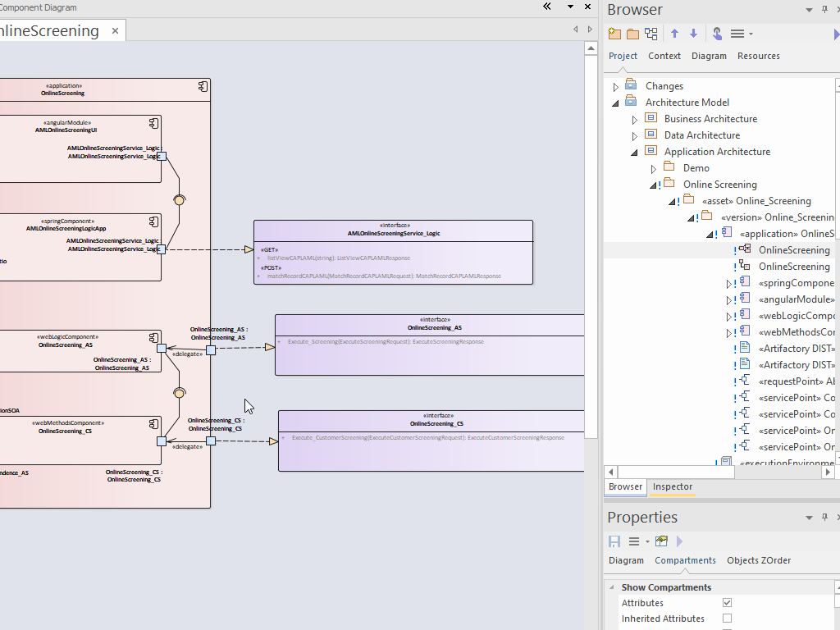This screenshot has width=840, height=630.
Task: Expand Data Architecture node
Action: click(635, 136)
